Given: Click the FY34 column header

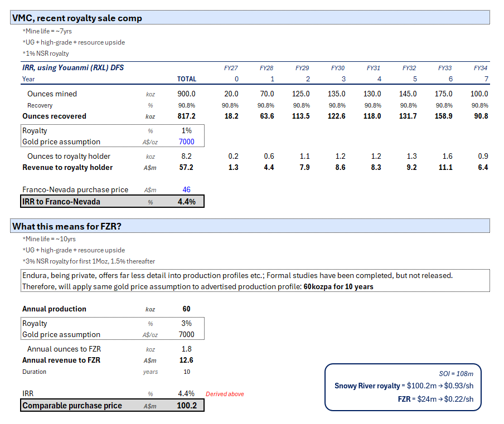Looking at the screenshot, I should tap(481, 68).
